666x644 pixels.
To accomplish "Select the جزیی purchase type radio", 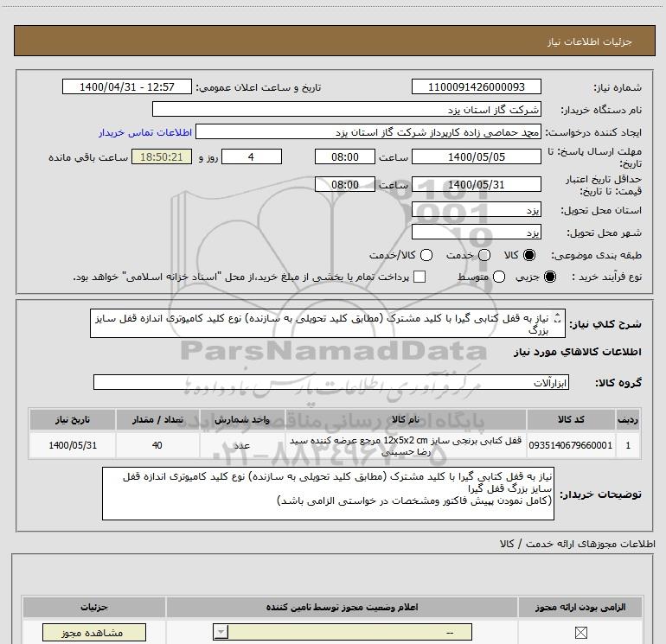I will coord(549,277).
